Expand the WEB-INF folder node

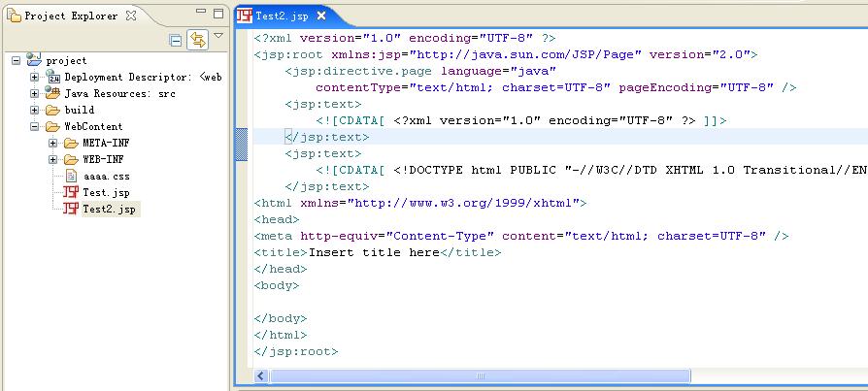click(52, 160)
